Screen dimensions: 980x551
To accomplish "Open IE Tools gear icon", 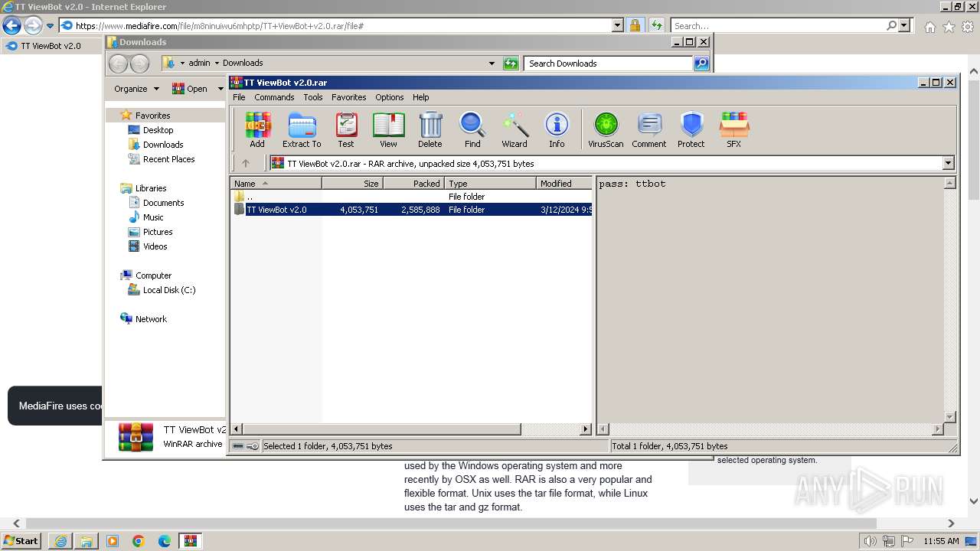I will click(x=968, y=27).
